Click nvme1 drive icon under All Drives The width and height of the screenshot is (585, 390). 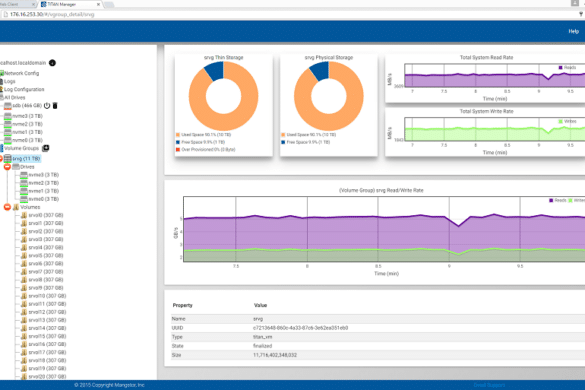7,132
